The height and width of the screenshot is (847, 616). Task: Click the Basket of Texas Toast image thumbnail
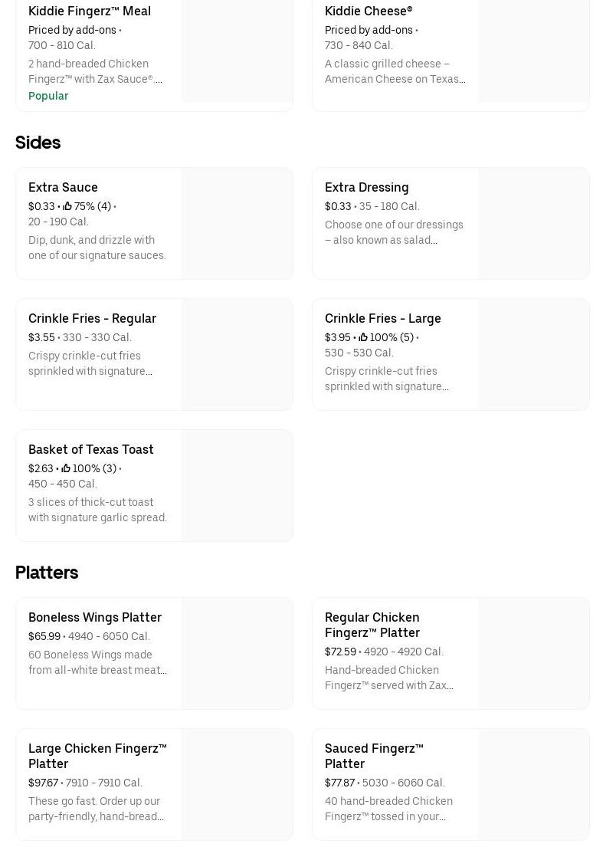coord(237,486)
